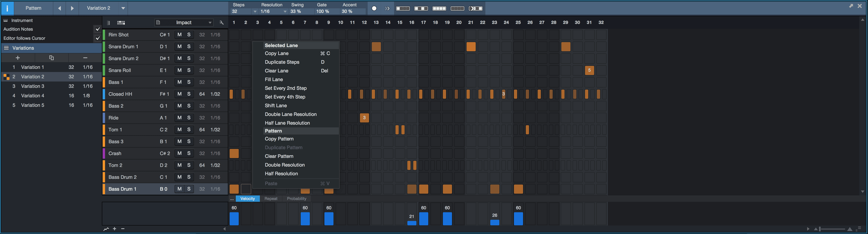Select Variation 1 in the list
The height and width of the screenshot is (234, 868).
pos(51,67)
